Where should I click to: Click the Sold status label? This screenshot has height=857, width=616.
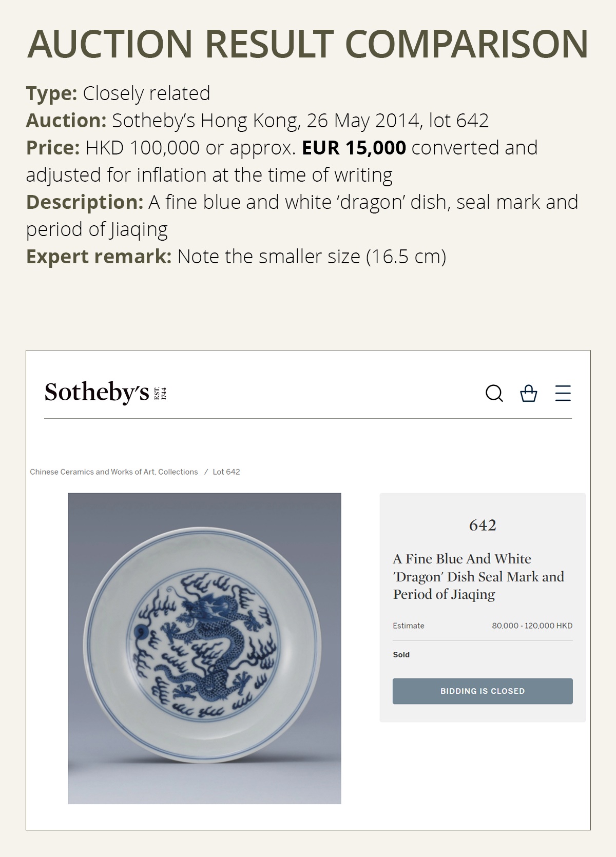(401, 655)
